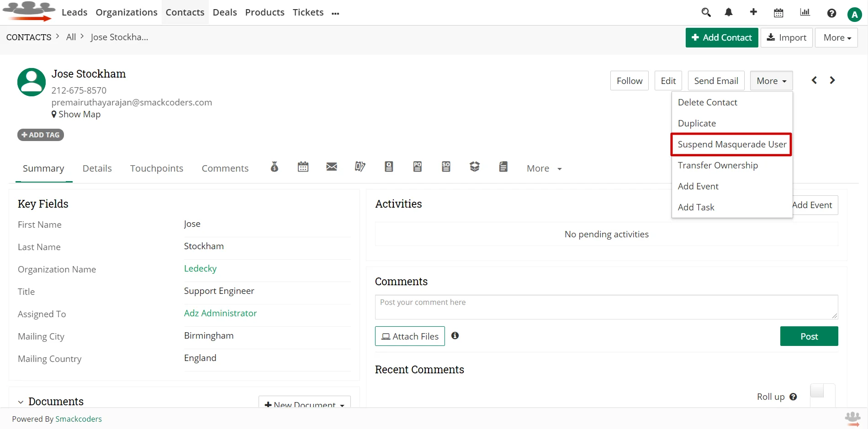Image resolution: width=868 pixels, height=429 pixels.
Task: Open the reports bar chart icon
Action: coord(805,13)
